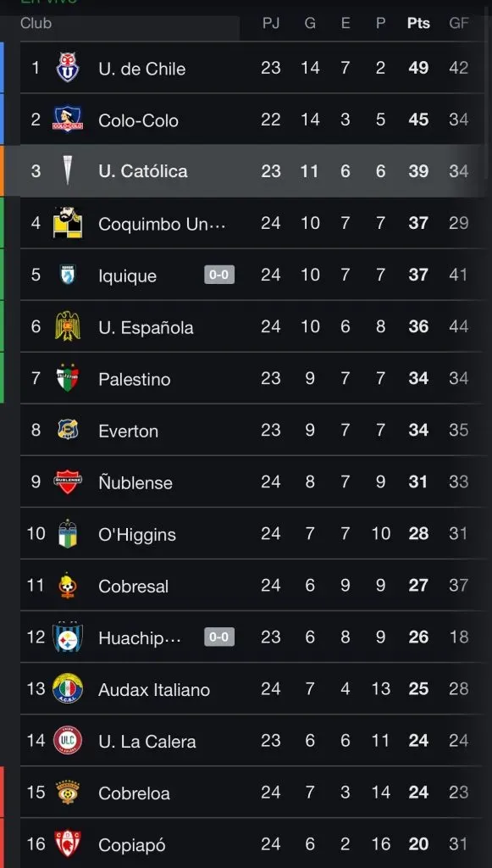
Task: Click the U. Española eagle crest
Action: coord(68,326)
